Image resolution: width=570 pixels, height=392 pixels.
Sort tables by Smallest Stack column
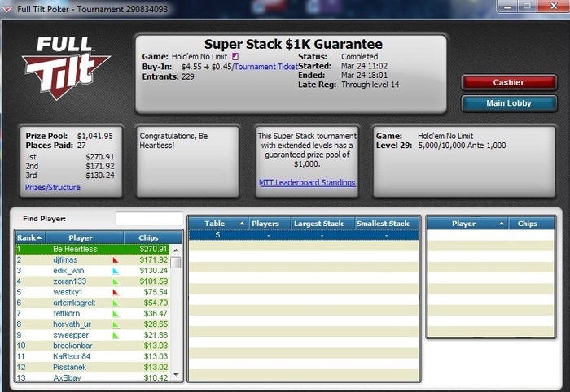387,224
